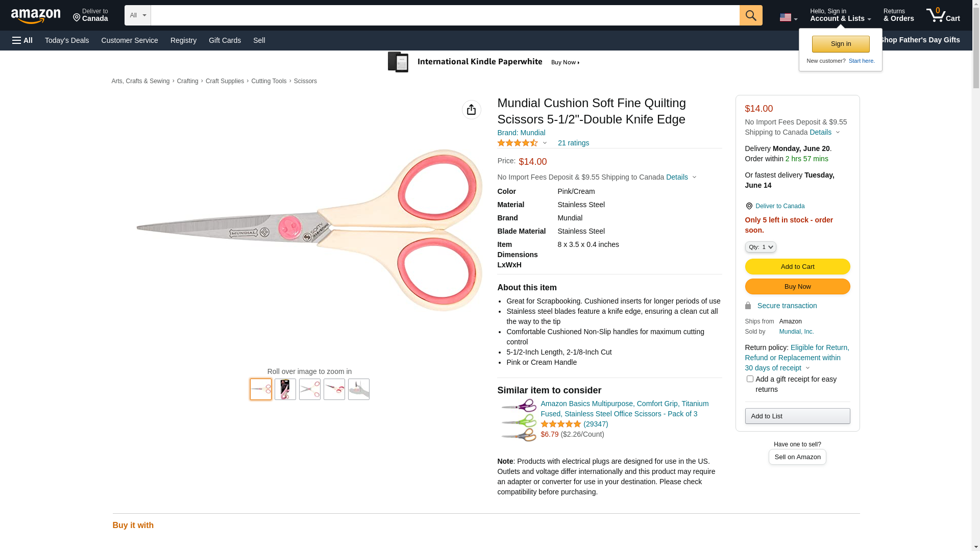Open Today's Deals in navigation bar
The image size is (980, 551).
click(67, 40)
